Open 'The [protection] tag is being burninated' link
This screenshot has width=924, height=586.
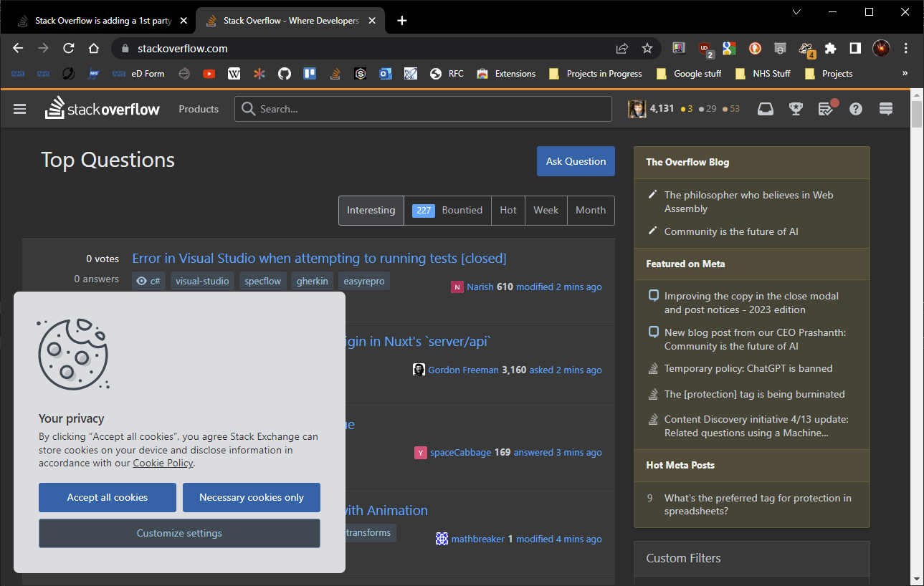(x=754, y=394)
